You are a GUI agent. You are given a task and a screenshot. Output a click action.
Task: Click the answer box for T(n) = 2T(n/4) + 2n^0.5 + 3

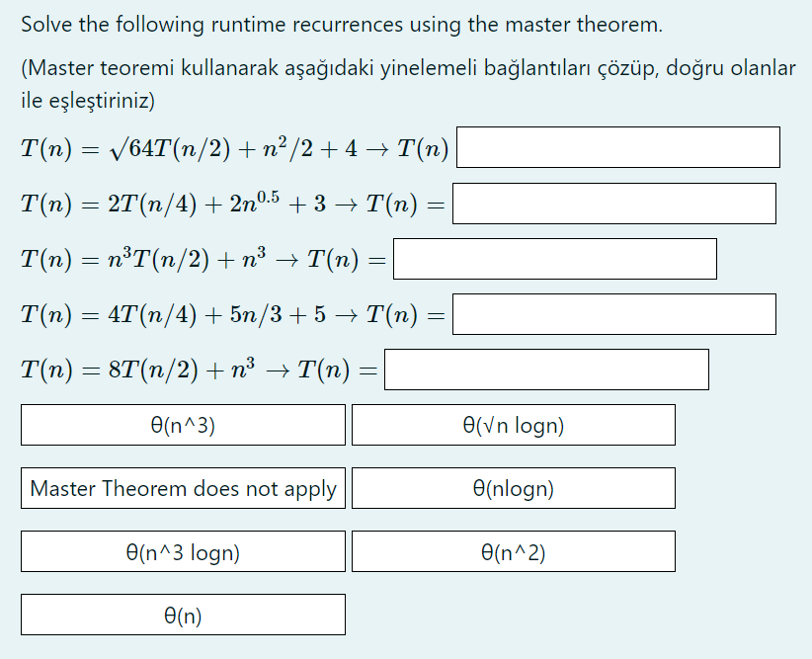tap(613, 204)
